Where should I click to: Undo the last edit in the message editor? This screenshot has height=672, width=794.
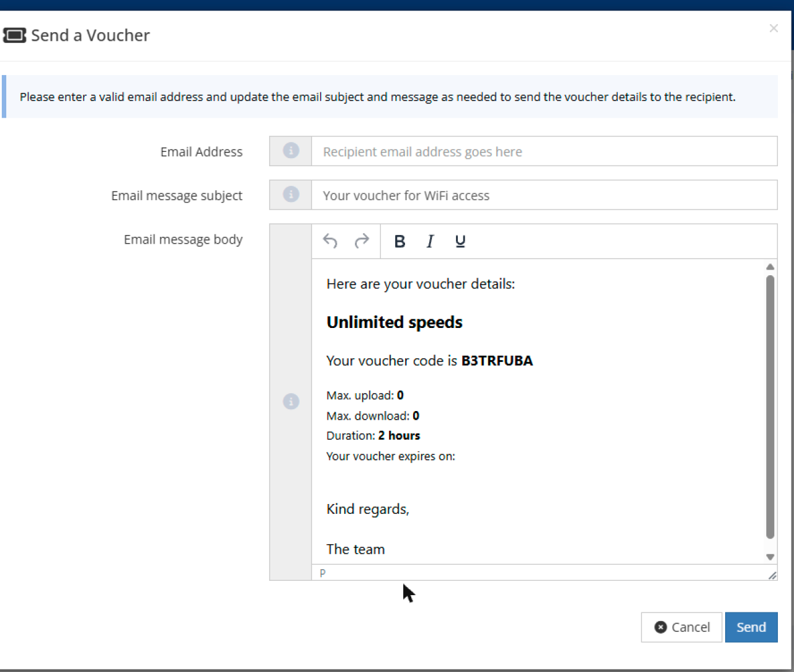pyautogui.click(x=330, y=241)
